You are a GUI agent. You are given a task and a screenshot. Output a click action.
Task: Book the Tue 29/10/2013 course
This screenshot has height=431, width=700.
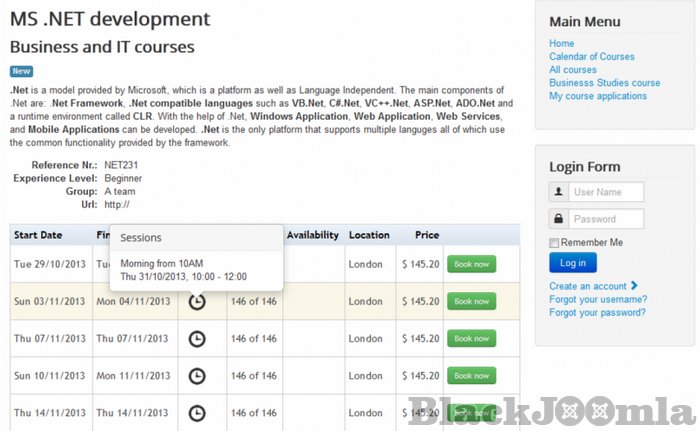click(471, 264)
